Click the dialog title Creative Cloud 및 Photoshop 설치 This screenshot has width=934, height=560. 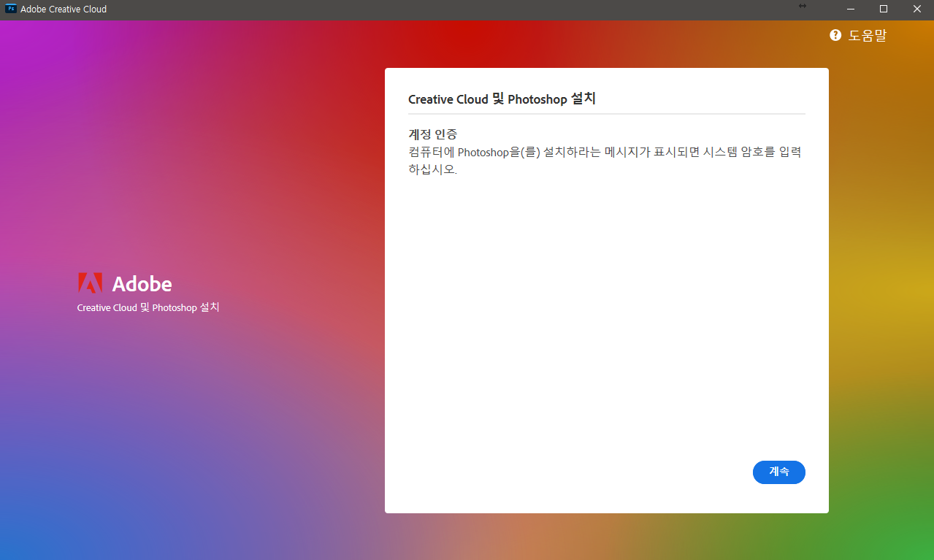(x=502, y=99)
